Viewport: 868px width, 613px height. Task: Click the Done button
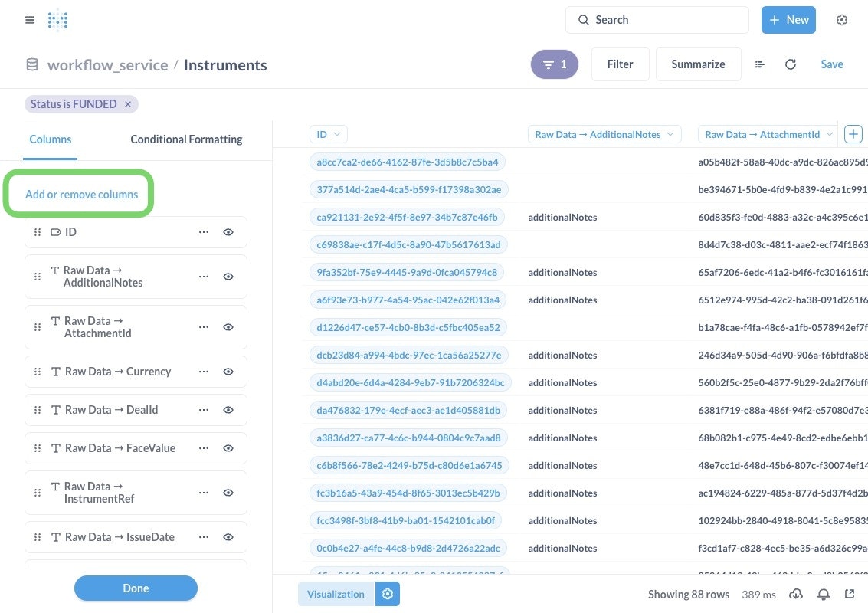coord(136,588)
